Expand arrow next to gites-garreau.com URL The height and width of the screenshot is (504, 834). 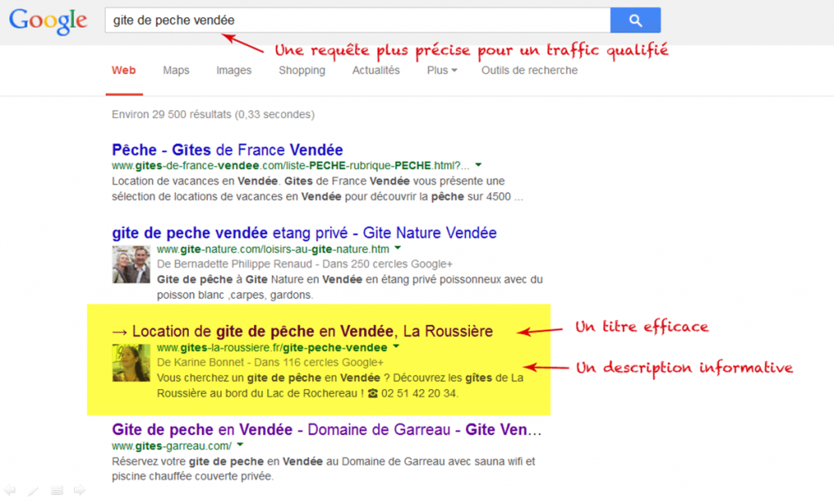click(x=240, y=445)
